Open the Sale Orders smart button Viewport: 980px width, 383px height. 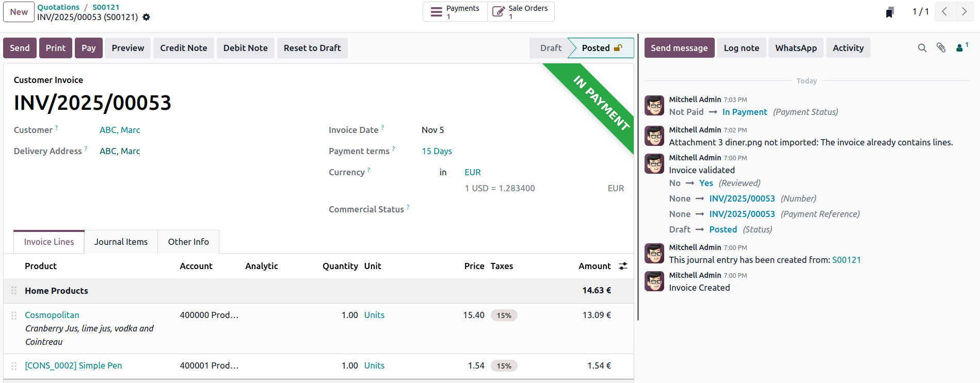[521, 12]
